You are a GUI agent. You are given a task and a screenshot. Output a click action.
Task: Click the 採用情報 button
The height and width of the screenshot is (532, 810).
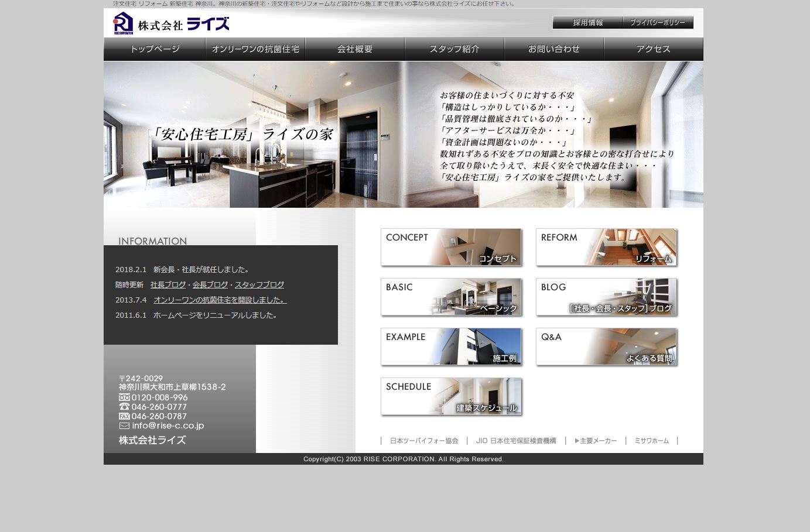[x=587, y=23]
